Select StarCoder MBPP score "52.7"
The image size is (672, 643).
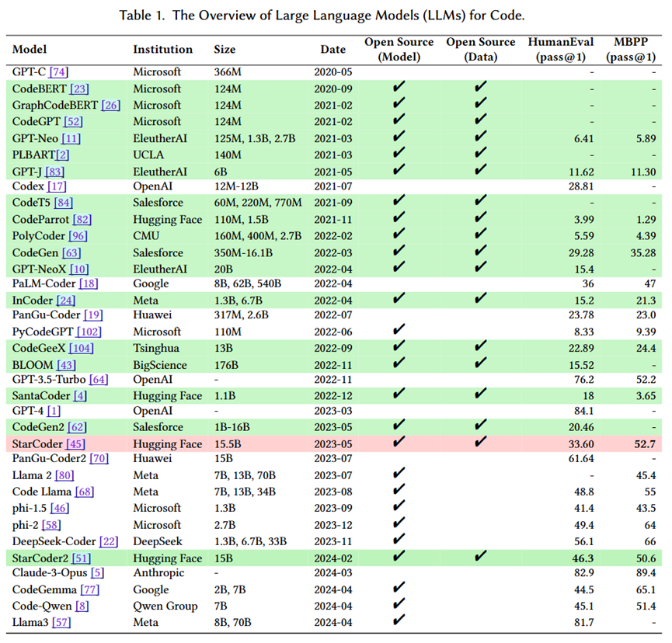[645, 443]
